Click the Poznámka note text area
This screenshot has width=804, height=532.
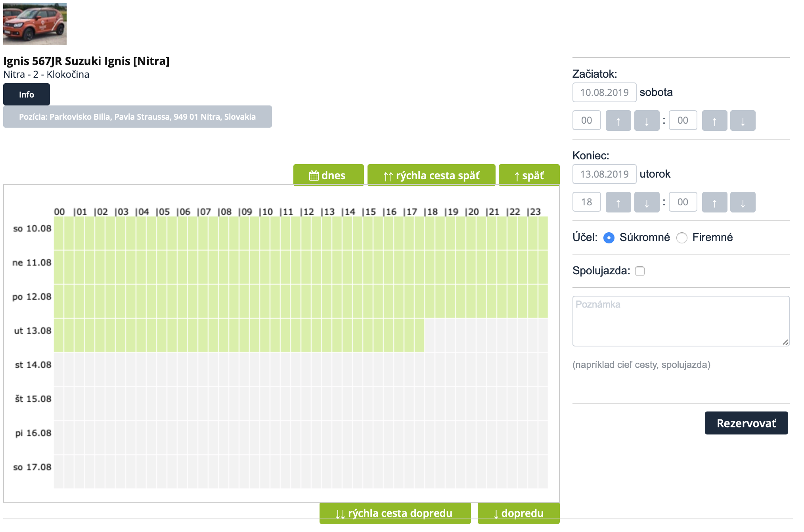pos(680,321)
